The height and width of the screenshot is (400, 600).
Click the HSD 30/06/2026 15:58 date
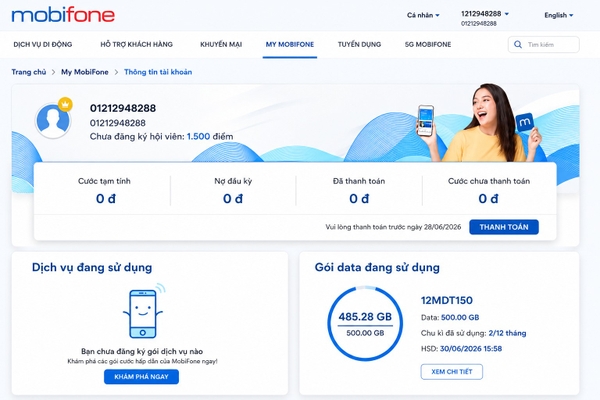tap(471, 349)
